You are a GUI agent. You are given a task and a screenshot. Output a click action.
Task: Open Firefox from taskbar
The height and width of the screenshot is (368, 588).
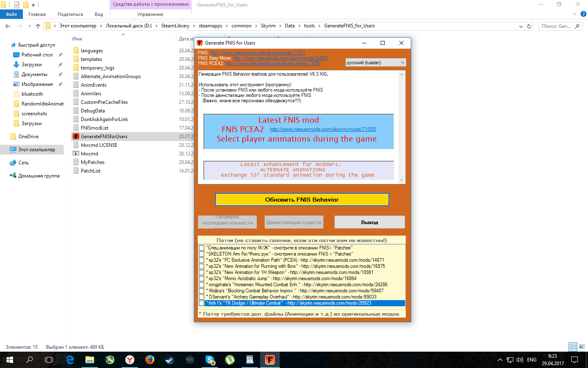150,360
